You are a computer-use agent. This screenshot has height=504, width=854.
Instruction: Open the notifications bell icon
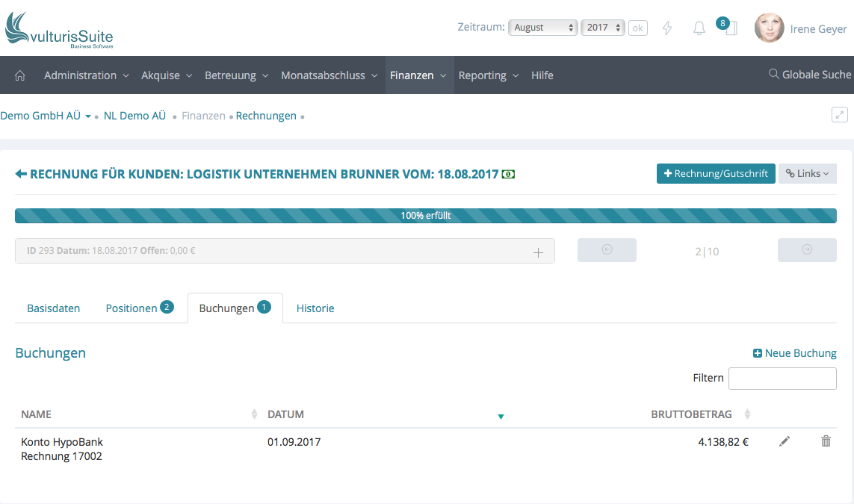coord(699,28)
